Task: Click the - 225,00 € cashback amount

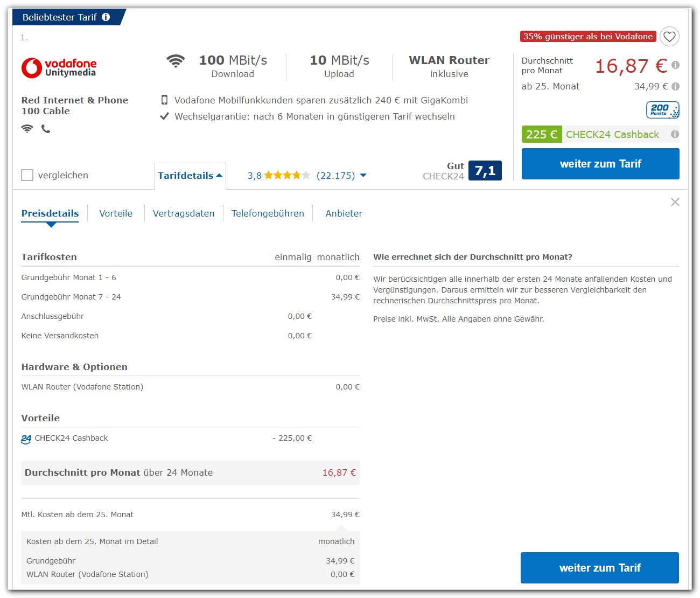Action: [x=292, y=438]
